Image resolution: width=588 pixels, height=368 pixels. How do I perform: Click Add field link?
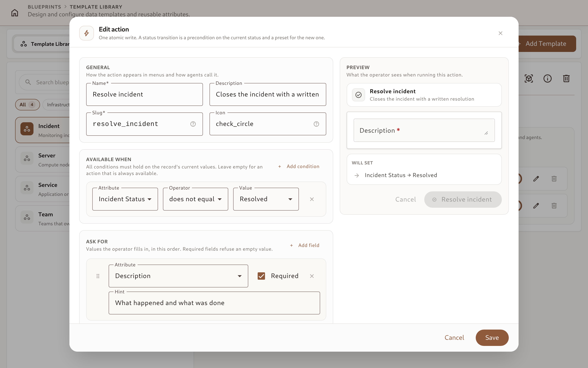point(304,245)
